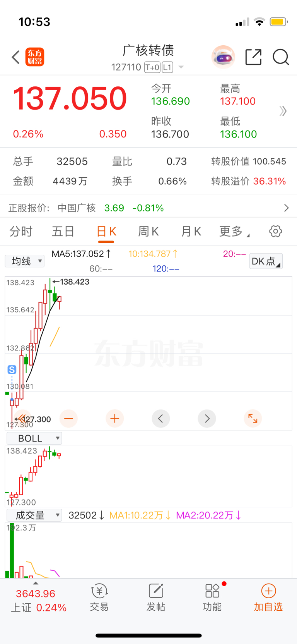Tap 加自选 to add watchlist
The width and height of the screenshot is (297, 644).
click(268, 598)
